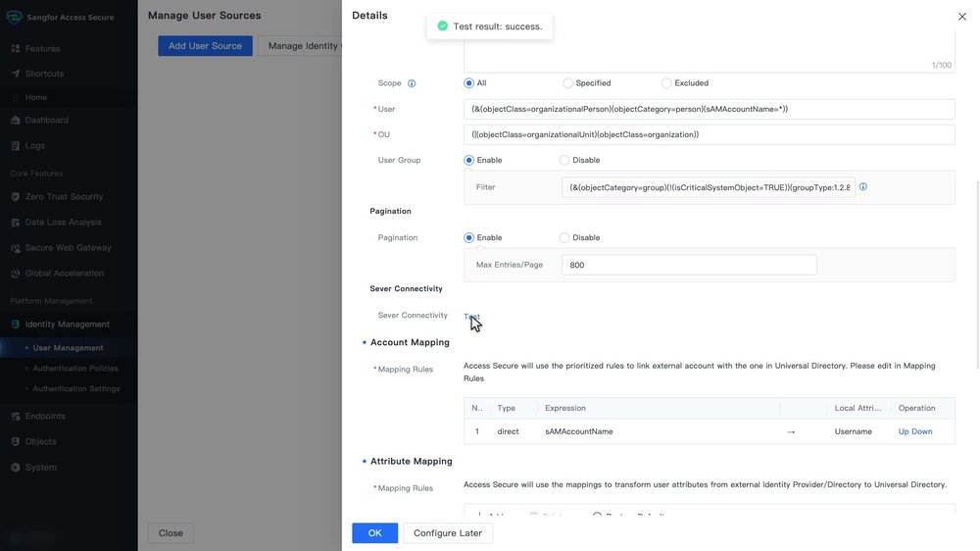Click the info icon beside Filter field
The width and height of the screenshot is (980, 551).
tap(863, 186)
